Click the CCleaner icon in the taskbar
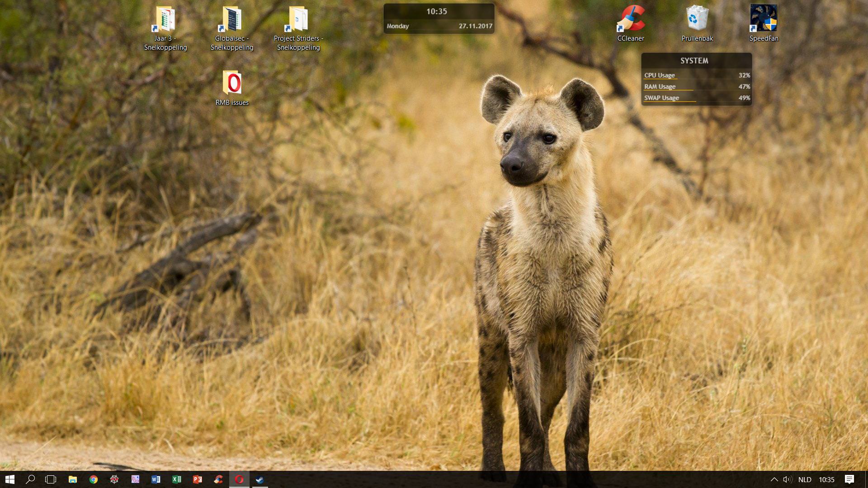Viewport: 868px width, 488px height. [x=218, y=479]
